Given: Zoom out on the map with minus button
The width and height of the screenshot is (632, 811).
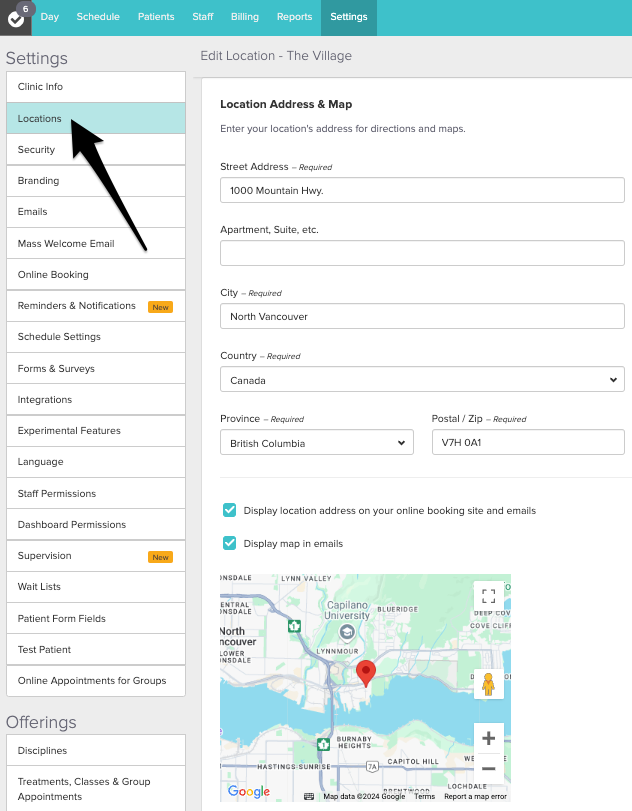Looking at the screenshot, I should 489,768.
